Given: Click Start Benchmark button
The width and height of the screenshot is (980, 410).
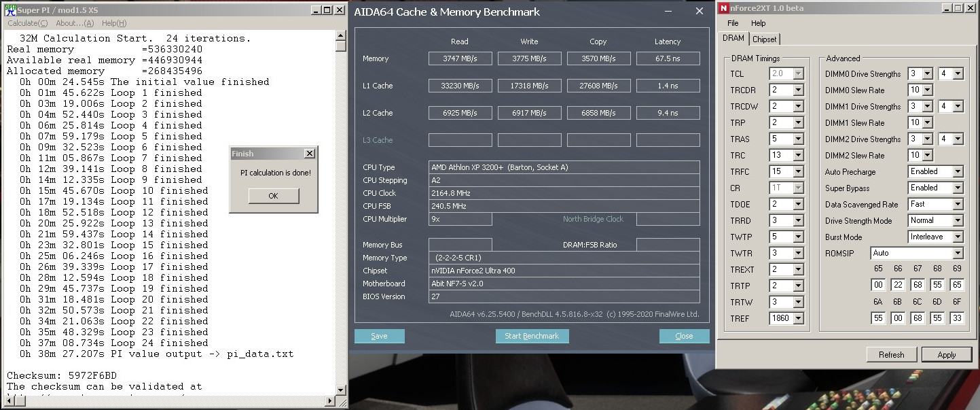Looking at the screenshot, I should coord(532,336).
